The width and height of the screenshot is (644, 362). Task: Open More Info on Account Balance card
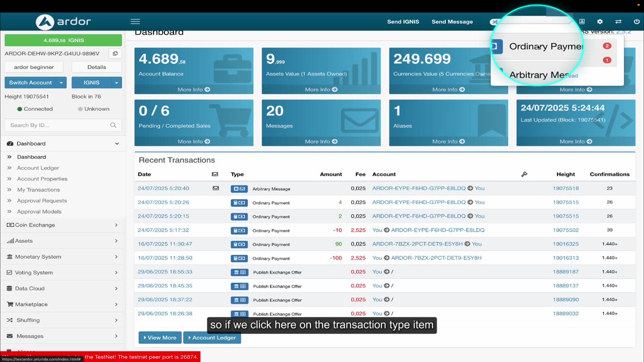pyautogui.click(x=194, y=89)
